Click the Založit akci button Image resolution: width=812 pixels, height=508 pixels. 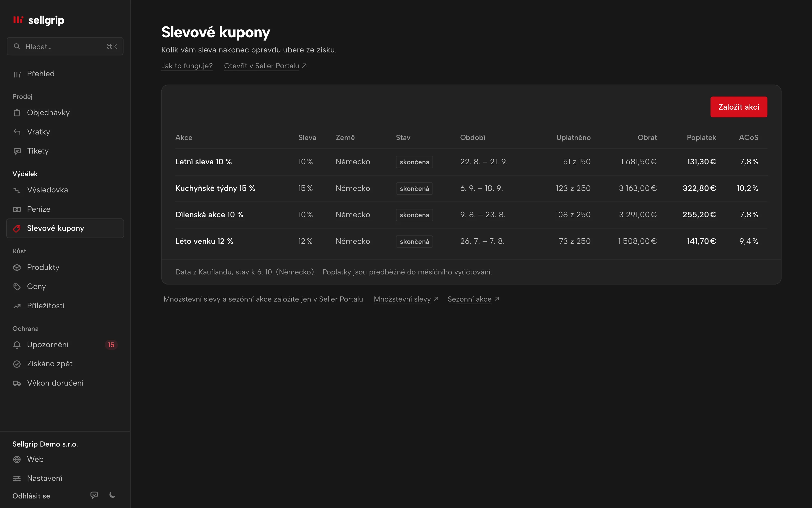click(739, 107)
